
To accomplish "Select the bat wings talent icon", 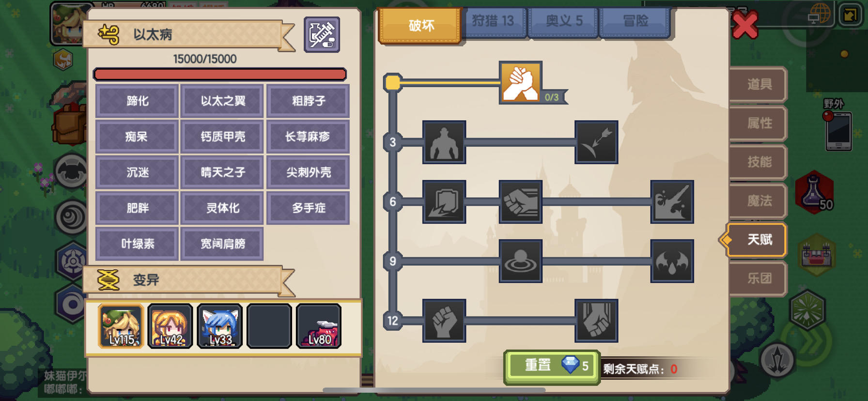I will tap(672, 261).
